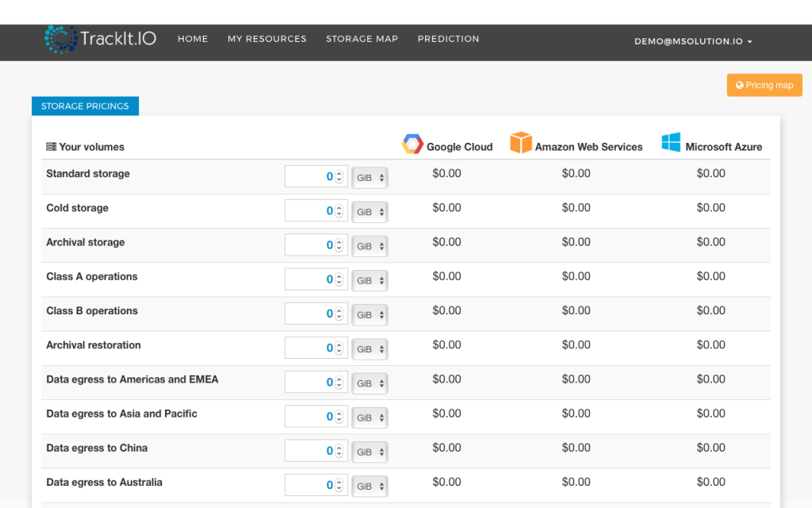Screen dimensions: 812x508
Task: Focus the Archival storage amount field
Action: click(316, 244)
